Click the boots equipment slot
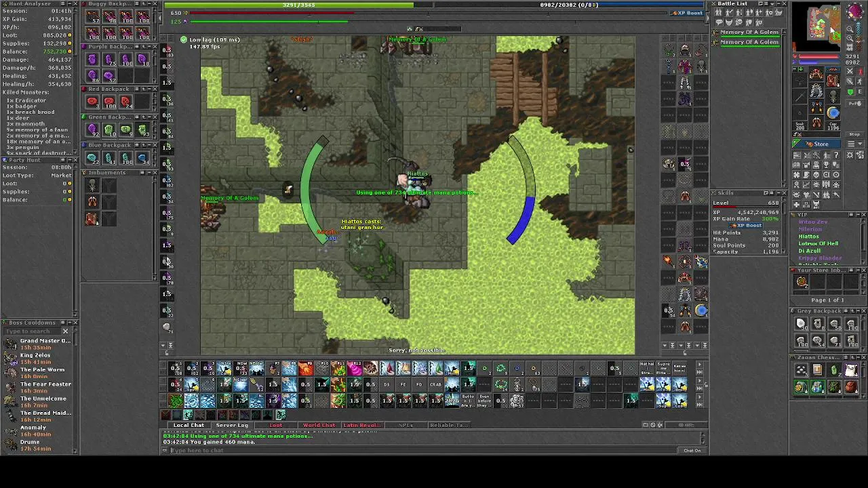The image size is (868, 488). point(816,122)
